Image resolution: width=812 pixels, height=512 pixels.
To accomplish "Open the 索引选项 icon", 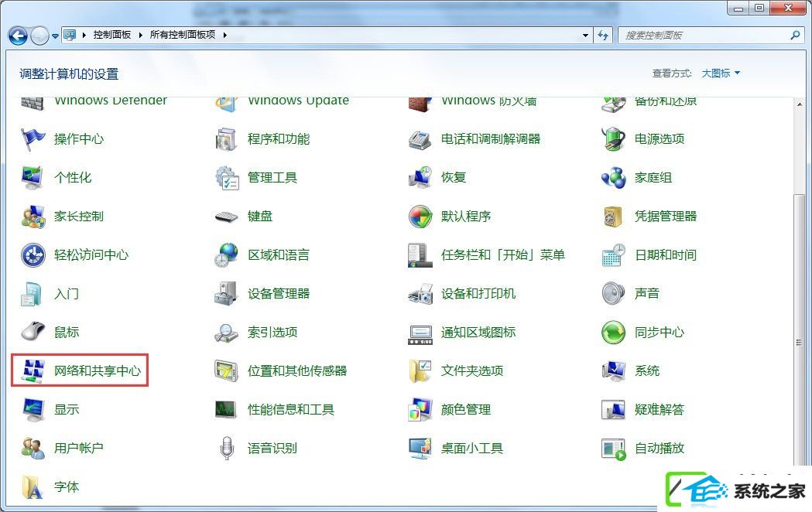I will click(x=226, y=333).
